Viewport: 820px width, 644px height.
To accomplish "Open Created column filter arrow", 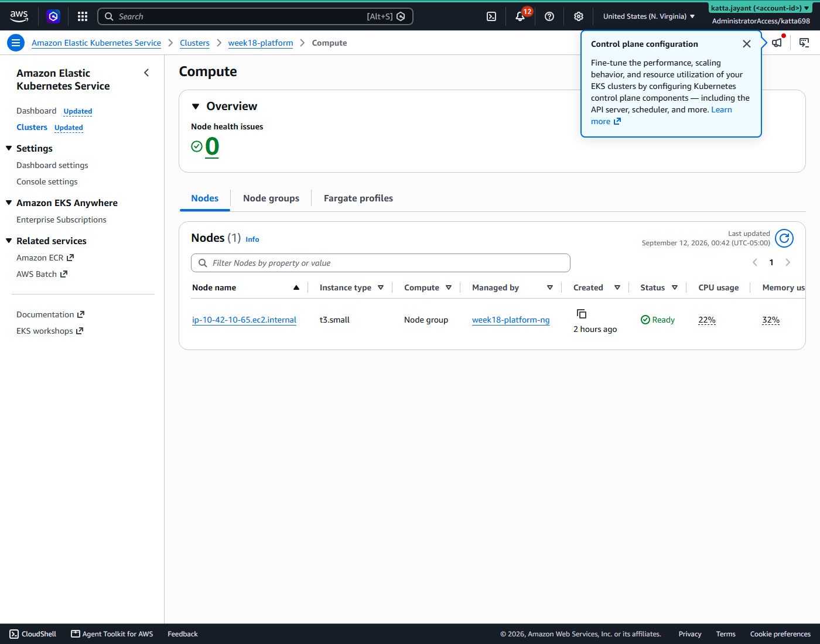I will (617, 287).
